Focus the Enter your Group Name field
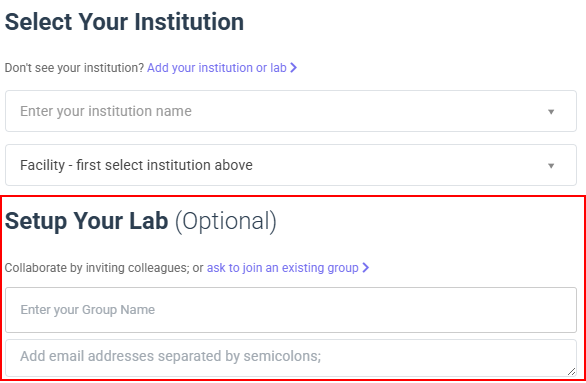This screenshot has width=586, height=383. (x=291, y=310)
